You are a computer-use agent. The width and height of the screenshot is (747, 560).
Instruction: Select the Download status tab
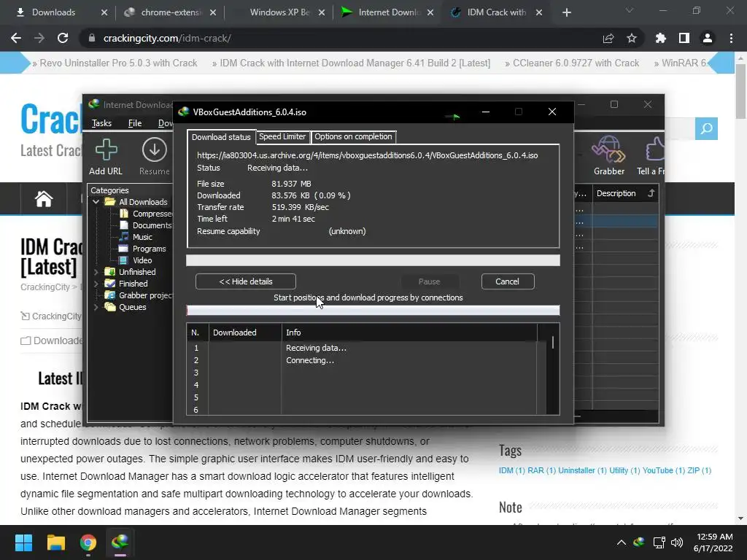coord(221,137)
